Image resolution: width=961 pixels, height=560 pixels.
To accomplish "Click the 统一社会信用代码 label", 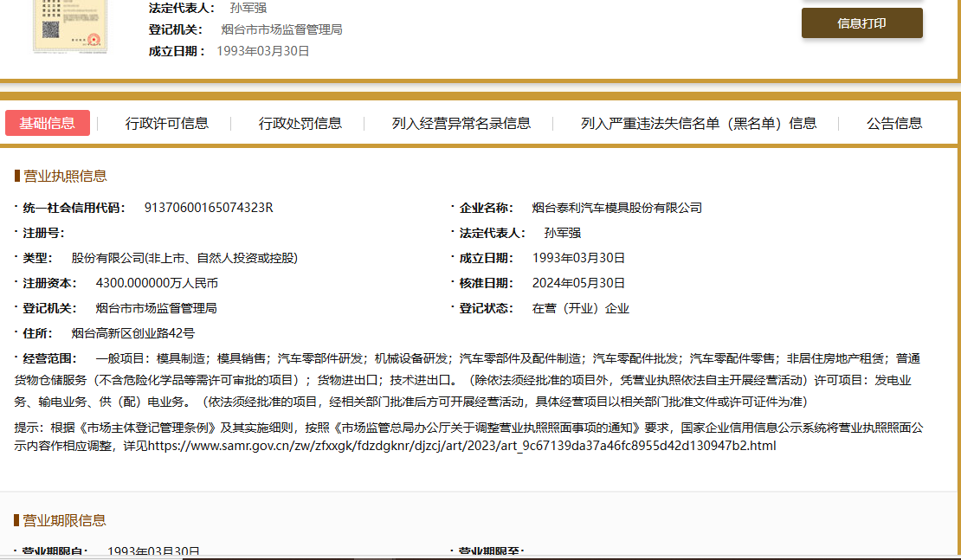I will point(74,208).
